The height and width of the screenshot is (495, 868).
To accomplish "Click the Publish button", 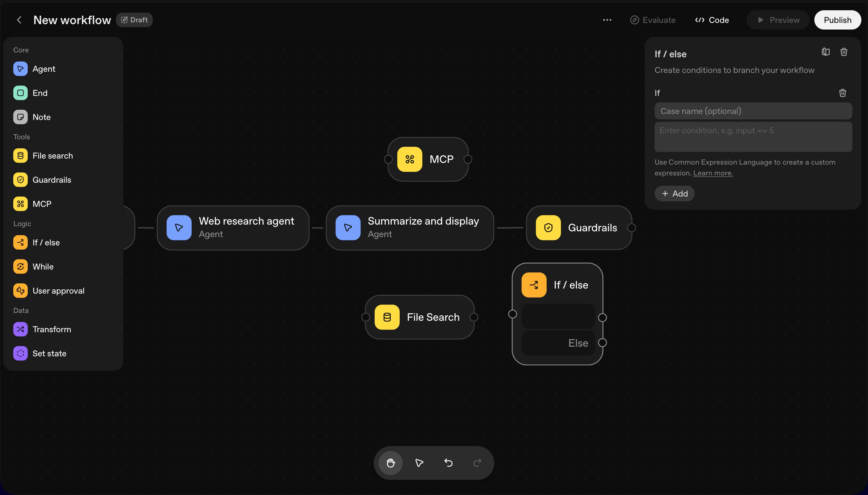I will (x=837, y=20).
